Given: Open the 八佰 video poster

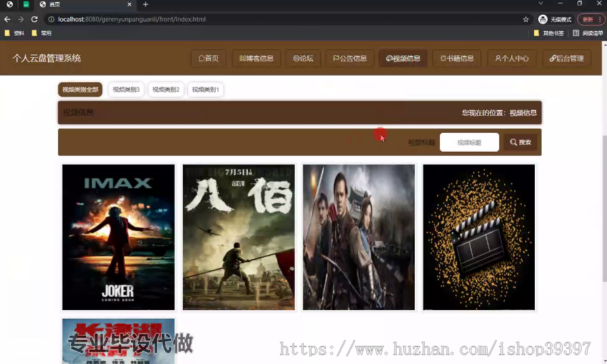Looking at the screenshot, I should coord(239,237).
